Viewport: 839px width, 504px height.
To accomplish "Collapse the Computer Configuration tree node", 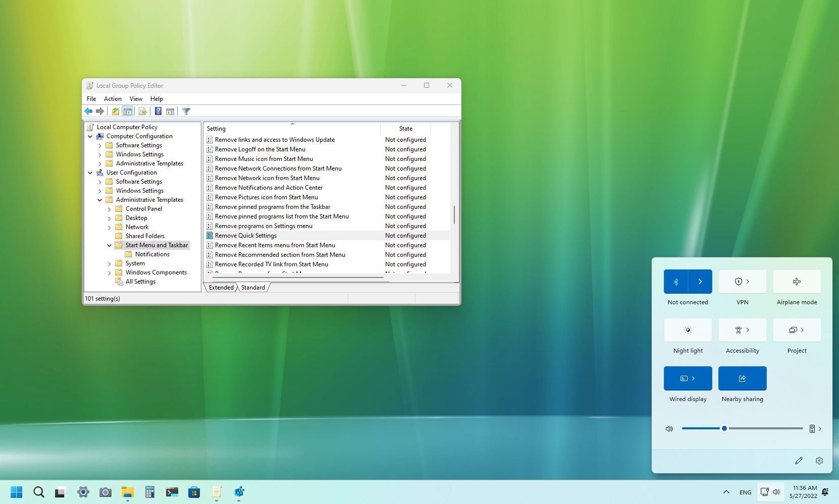I will tap(90, 136).
